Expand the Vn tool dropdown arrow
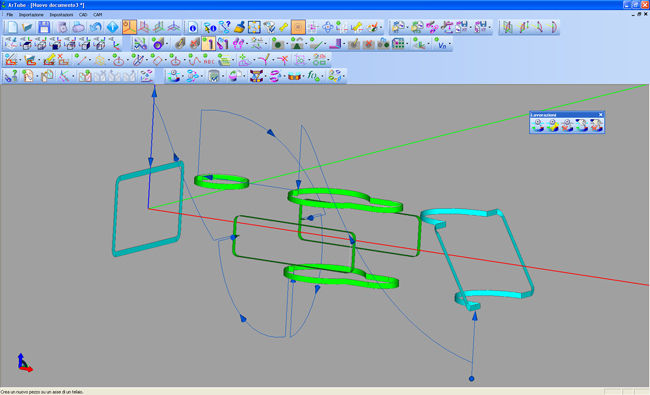Viewport: 650px width, 395px height. click(449, 44)
